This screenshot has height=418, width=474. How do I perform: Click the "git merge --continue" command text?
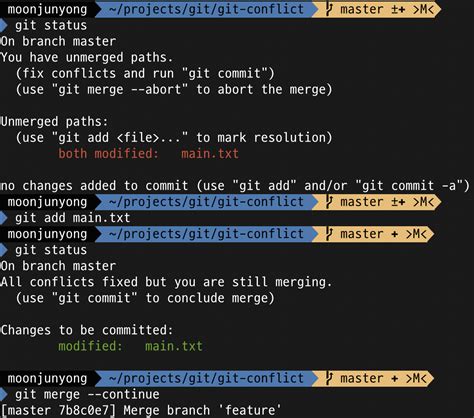point(87,395)
